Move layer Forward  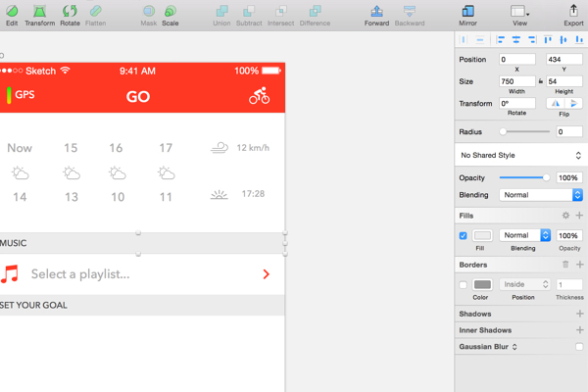[376, 16]
